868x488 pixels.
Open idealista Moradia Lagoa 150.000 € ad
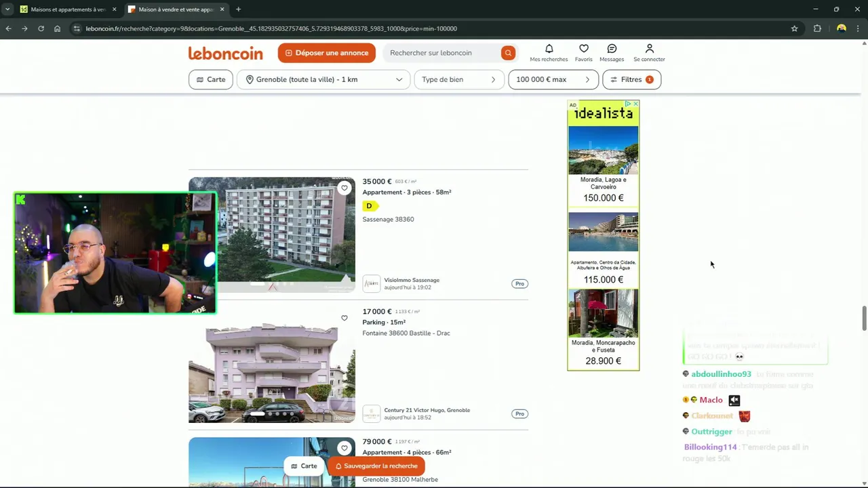coord(603,165)
